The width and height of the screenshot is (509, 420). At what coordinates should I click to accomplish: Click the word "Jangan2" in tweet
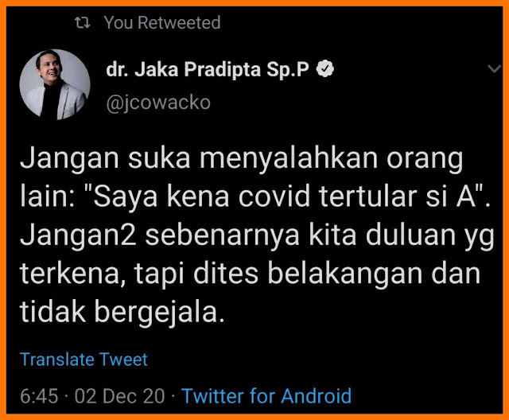coord(78,236)
